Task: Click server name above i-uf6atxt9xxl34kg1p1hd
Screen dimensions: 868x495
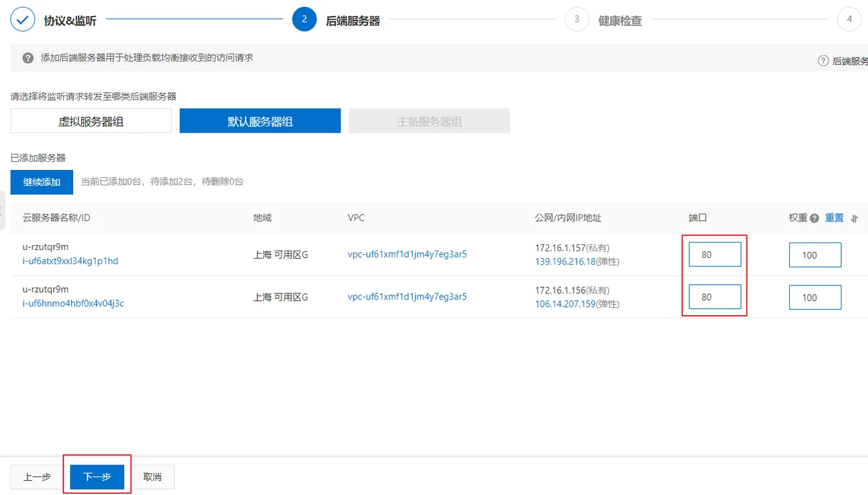Action: tap(45, 247)
